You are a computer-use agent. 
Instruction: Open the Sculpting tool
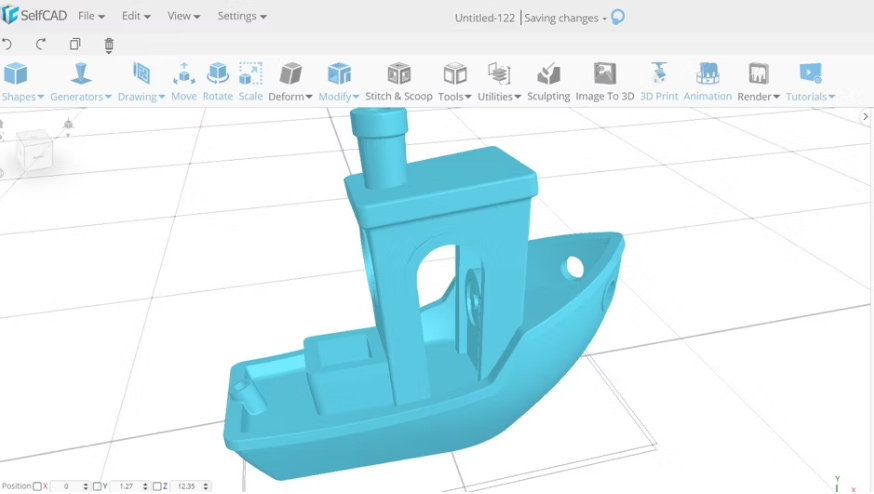[548, 82]
